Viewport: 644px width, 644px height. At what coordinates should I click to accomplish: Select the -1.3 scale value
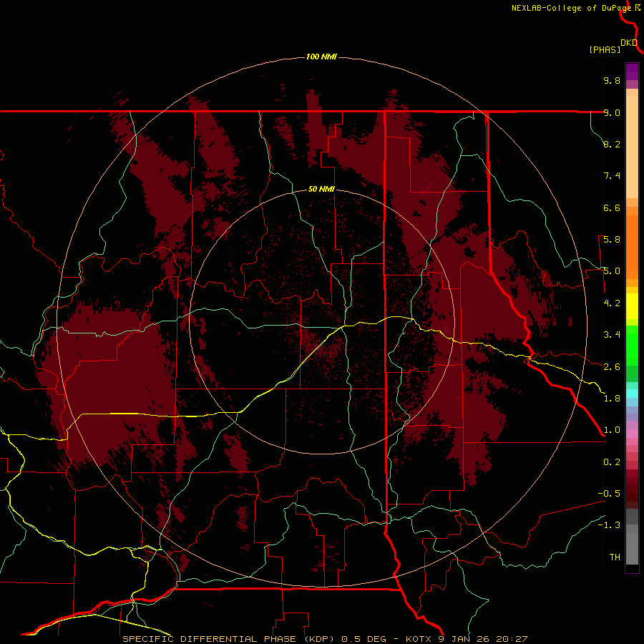[609, 525]
